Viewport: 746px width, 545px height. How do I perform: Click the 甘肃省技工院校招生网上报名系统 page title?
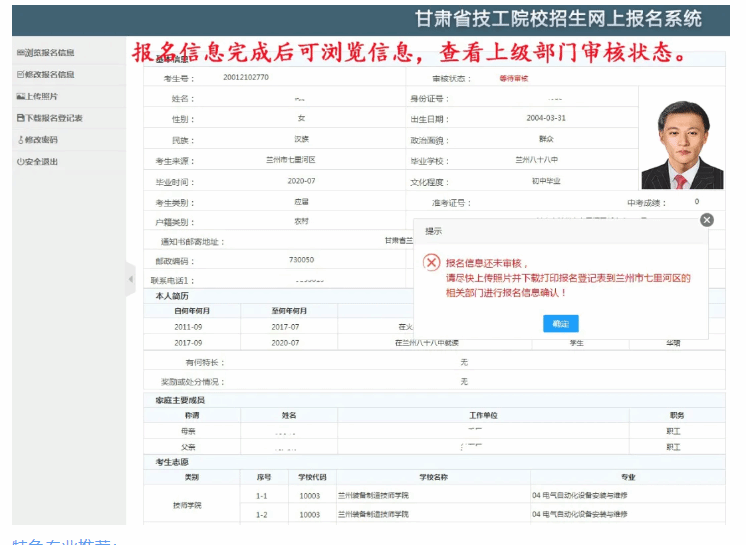(x=558, y=19)
